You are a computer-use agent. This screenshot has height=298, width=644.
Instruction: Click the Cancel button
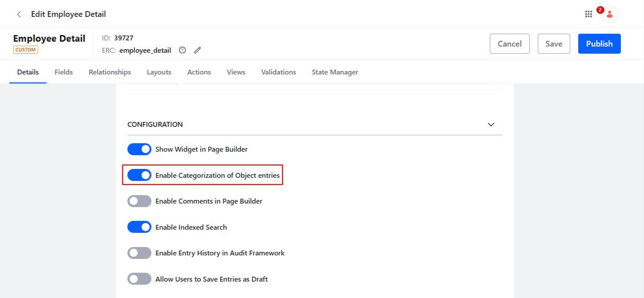tap(509, 43)
